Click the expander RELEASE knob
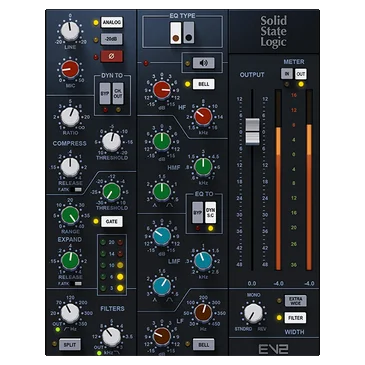Image resolution: width=365 pixels, height=365 pixels. (70, 261)
